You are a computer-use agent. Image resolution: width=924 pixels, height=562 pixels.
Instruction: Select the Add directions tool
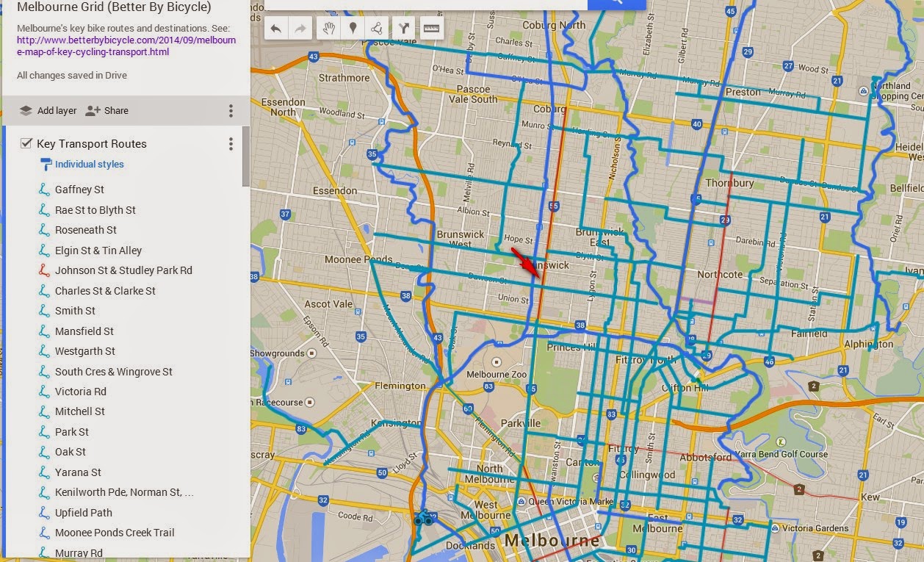404,29
